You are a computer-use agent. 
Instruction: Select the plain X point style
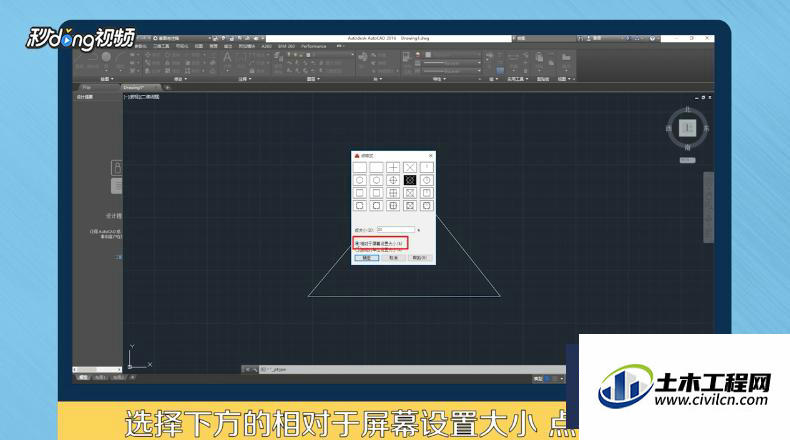(x=410, y=167)
